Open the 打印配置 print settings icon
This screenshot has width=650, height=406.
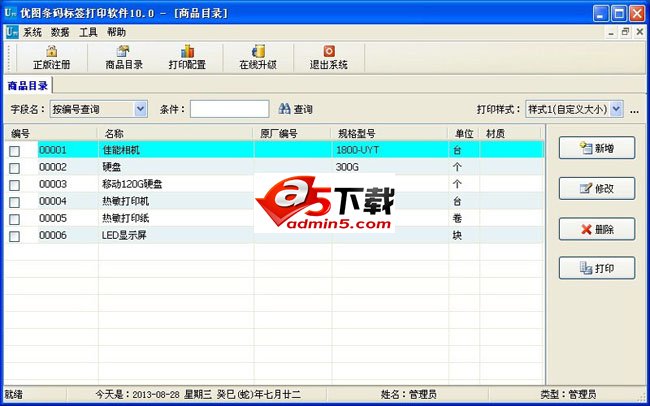(187, 58)
